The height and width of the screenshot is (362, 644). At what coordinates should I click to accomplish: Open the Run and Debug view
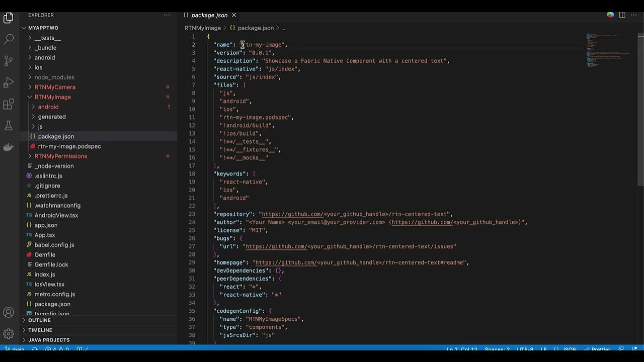pos(9,82)
